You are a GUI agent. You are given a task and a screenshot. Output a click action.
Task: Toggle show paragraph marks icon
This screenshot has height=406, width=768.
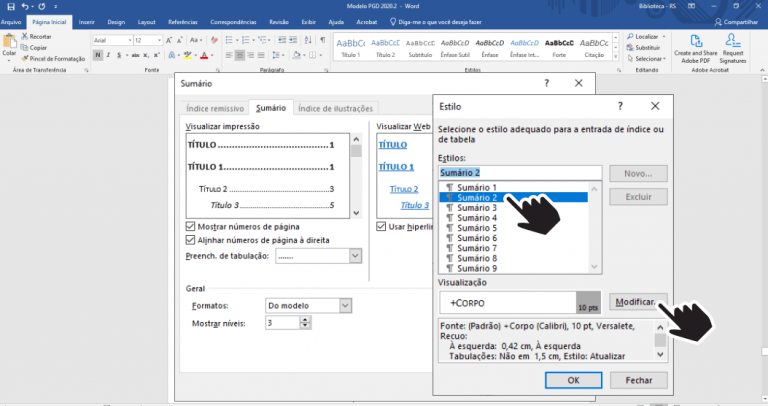coord(323,40)
